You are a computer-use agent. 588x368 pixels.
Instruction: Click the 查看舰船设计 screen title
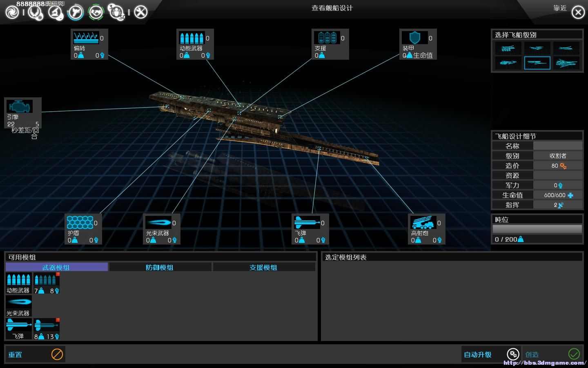[x=332, y=8]
